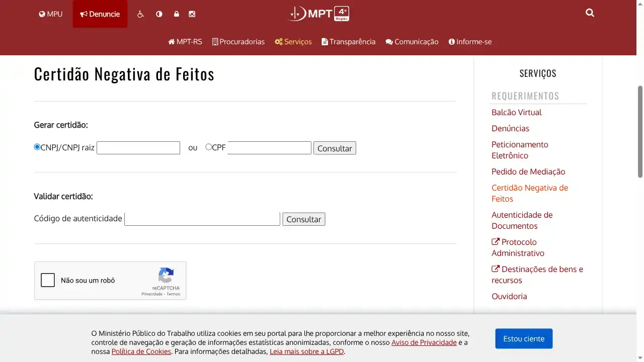Click the MPT 4ª Região logo

pyautogui.click(x=318, y=14)
